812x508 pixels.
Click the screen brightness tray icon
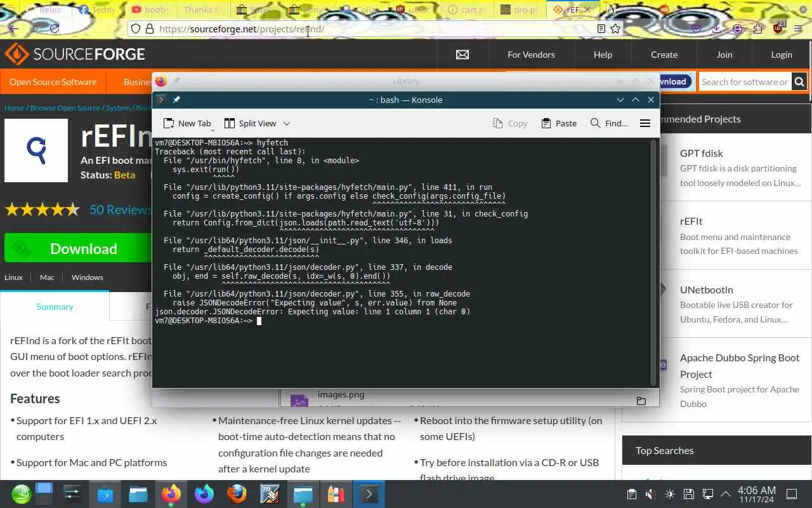(x=669, y=494)
